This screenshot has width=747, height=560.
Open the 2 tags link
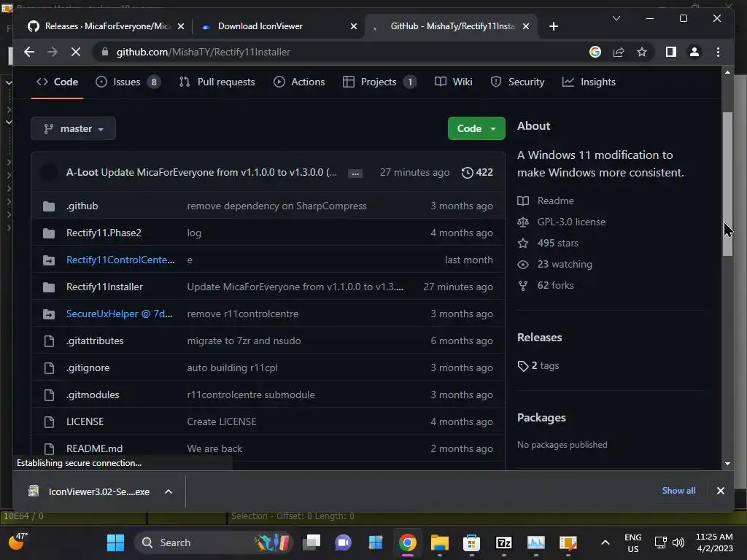click(538, 366)
